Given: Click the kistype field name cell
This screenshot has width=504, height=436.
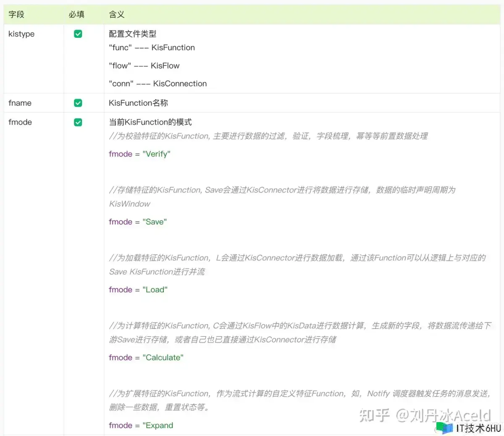Looking at the screenshot, I should tap(21, 34).
